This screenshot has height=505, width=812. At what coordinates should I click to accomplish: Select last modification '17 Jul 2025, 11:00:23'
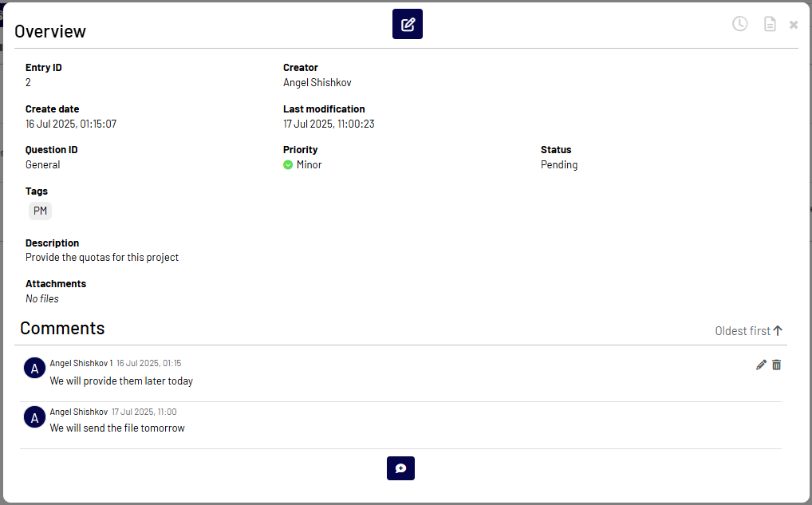tap(329, 124)
